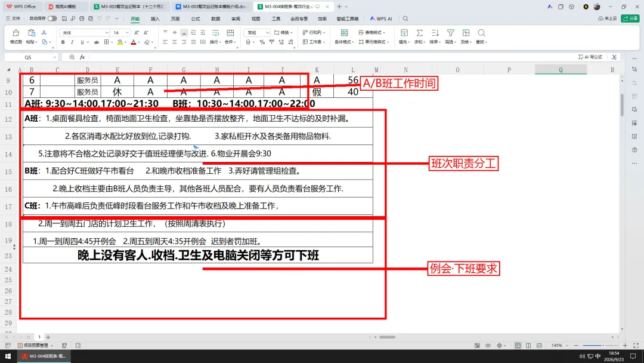Expand the font name dropdown
This screenshot has width=644, height=363.
point(107,32)
